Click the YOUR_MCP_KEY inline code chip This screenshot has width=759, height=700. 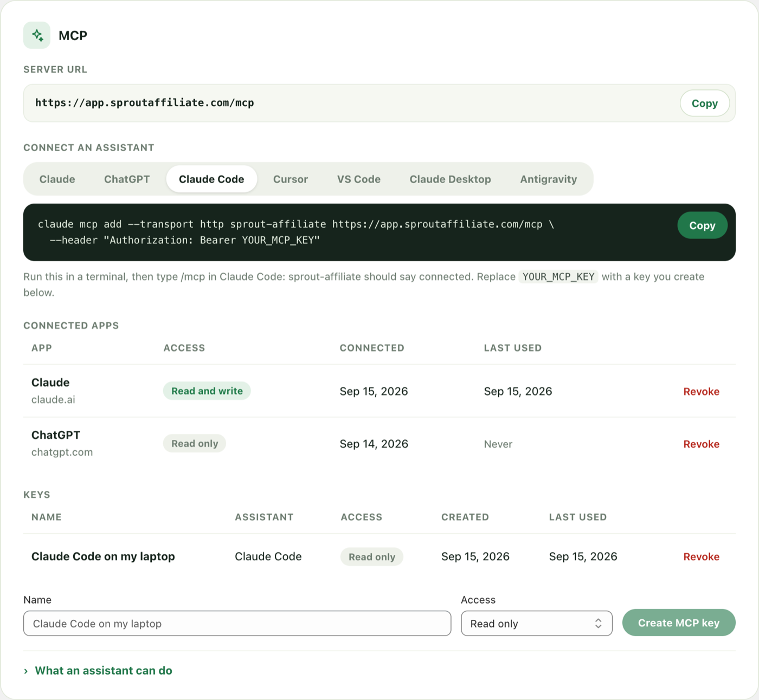[558, 277]
